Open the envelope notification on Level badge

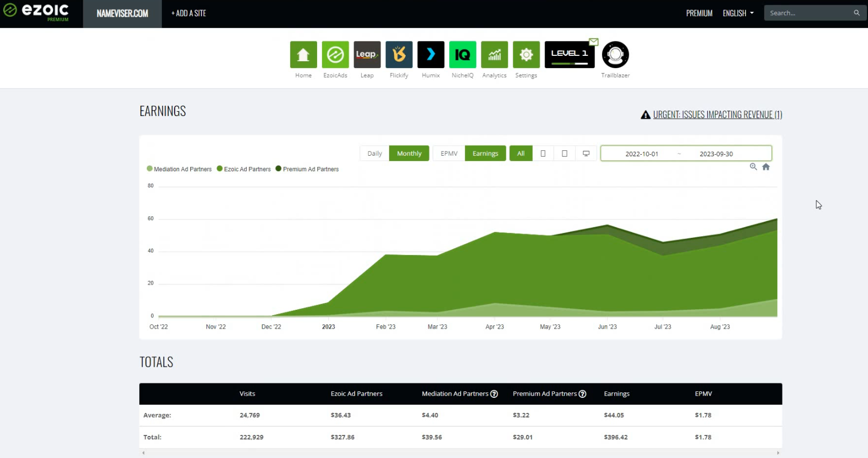point(593,42)
